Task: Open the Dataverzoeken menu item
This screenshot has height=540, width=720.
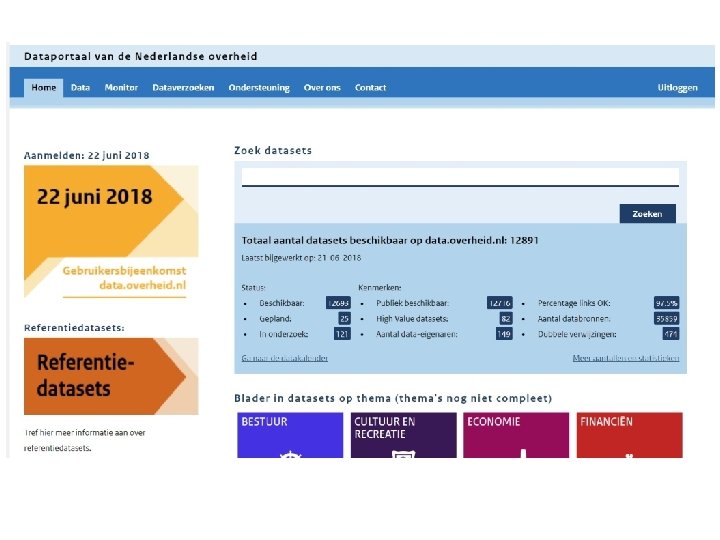Action: tap(183, 88)
